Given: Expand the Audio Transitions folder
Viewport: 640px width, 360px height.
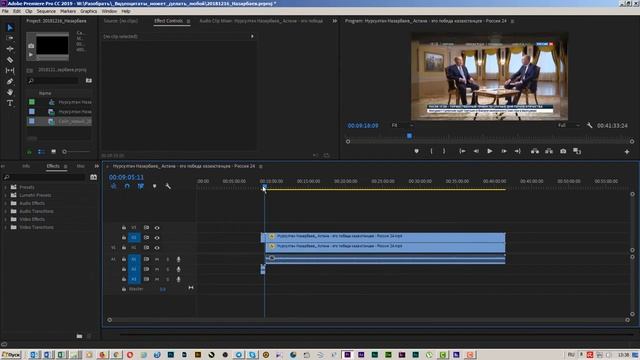Looking at the screenshot, I should [x=5, y=211].
